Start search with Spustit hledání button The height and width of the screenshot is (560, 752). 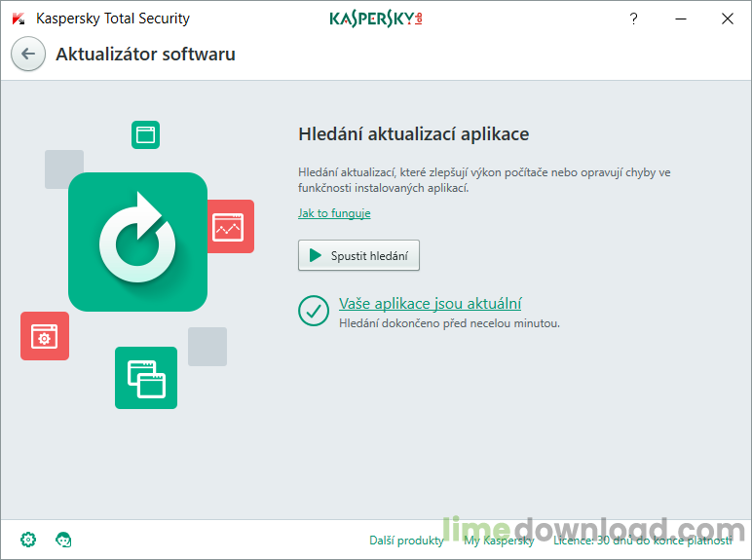click(x=358, y=255)
